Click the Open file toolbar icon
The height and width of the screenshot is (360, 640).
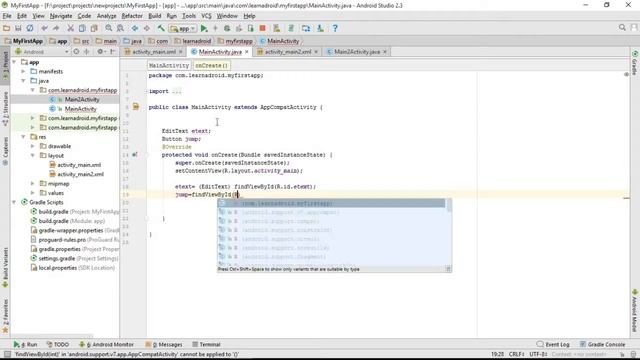pos(6,28)
